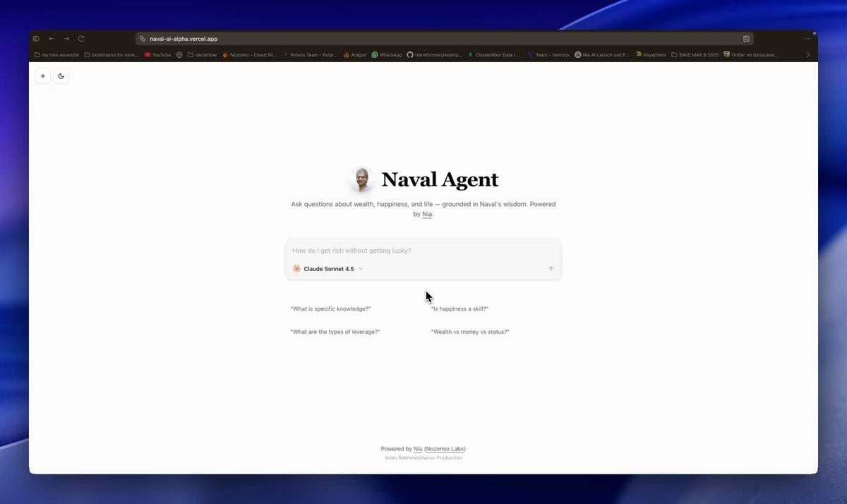Click the 'Naval Agent' heading
This screenshot has width=847, height=504.
(440, 180)
